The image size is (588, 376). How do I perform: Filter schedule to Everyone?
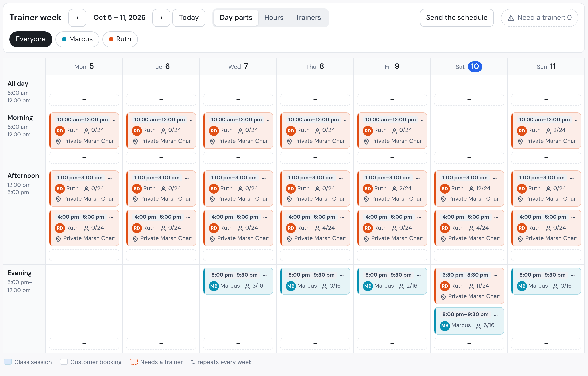(x=31, y=39)
